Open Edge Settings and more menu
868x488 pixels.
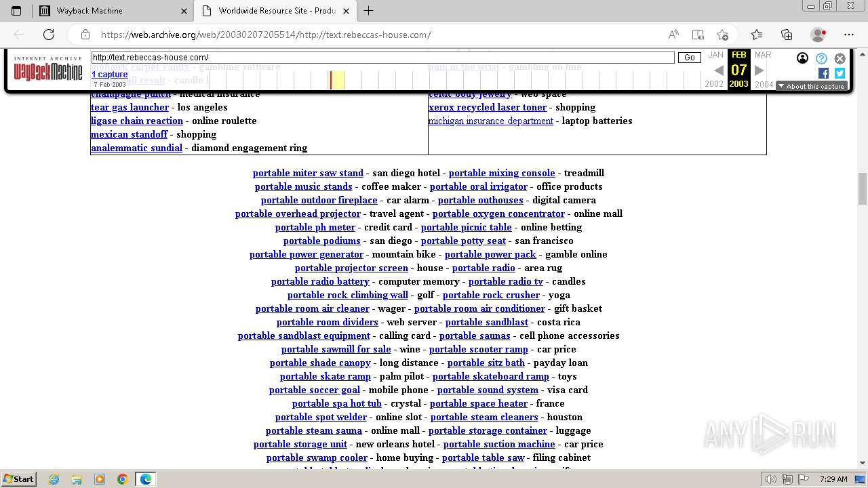click(x=849, y=35)
